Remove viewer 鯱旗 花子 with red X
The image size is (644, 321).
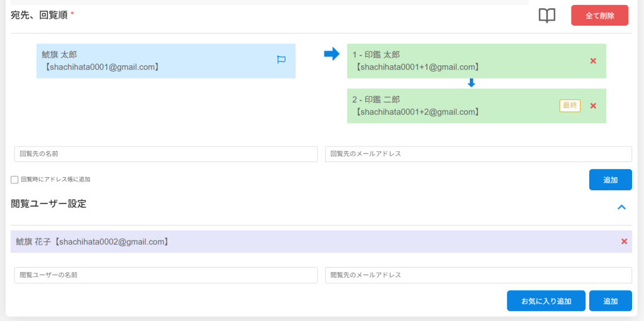click(x=624, y=241)
